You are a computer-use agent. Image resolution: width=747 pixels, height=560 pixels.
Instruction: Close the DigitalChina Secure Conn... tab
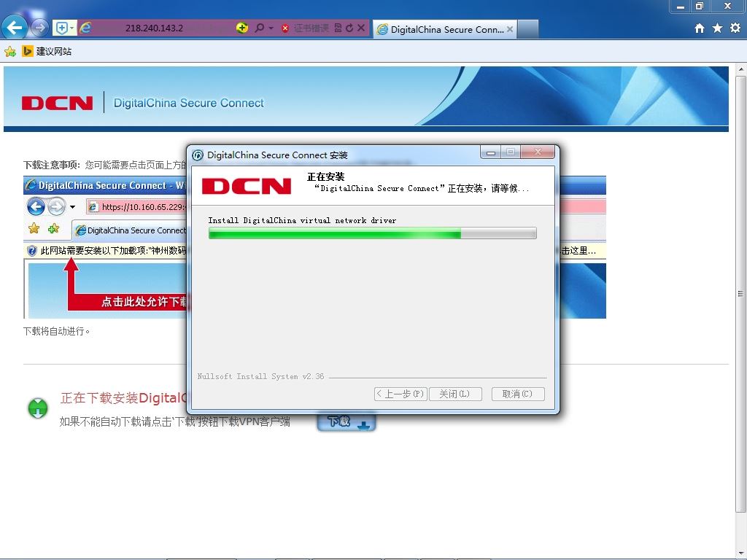(x=510, y=29)
